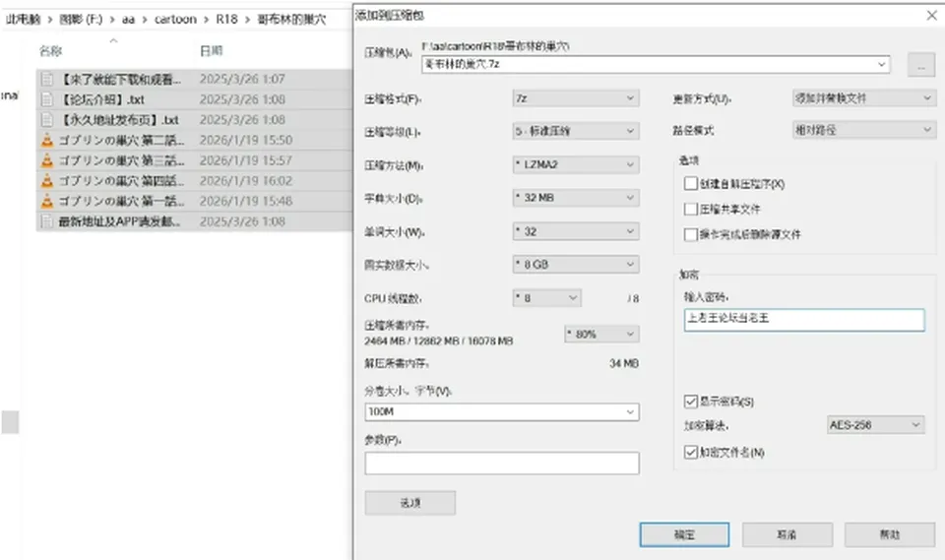The height and width of the screenshot is (560, 945).
Task: Click 此电脑 in Explorer breadcrumb
Action: pyautogui.click(x=23, y=20)
